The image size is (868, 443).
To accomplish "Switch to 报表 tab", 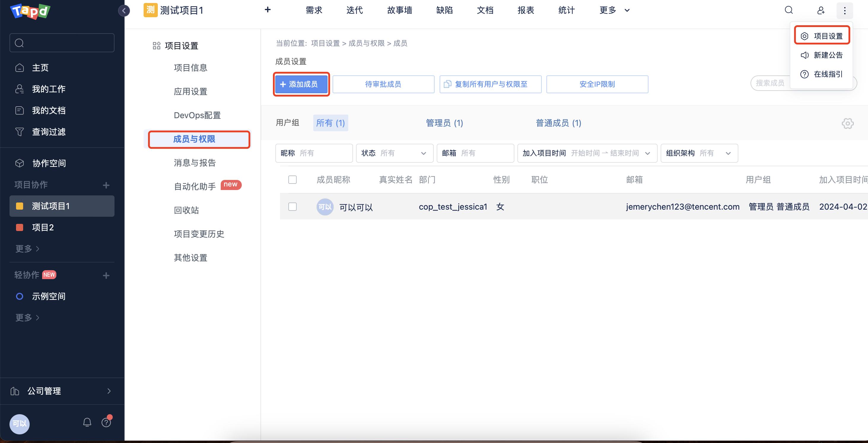I will [526, 10].
